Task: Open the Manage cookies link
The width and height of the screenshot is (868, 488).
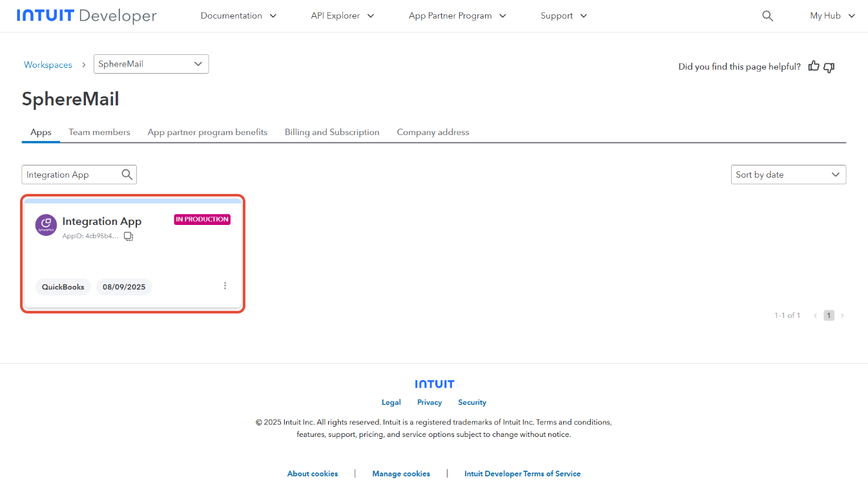Action: [x=401, y=474]
